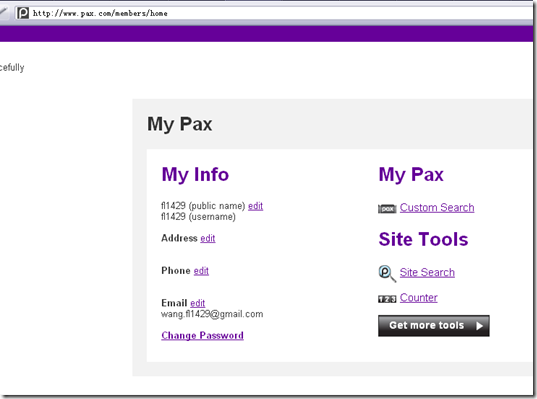This screenshot has height=399, width=537.
Task: Click the Pax favicon in the address bar
Action: (23, 13)
